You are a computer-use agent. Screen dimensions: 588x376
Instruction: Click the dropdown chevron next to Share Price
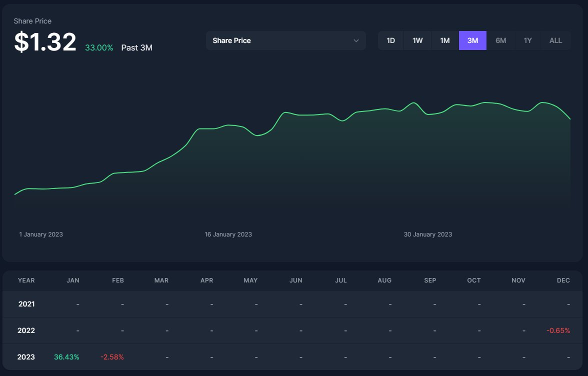tap(356, 40)
